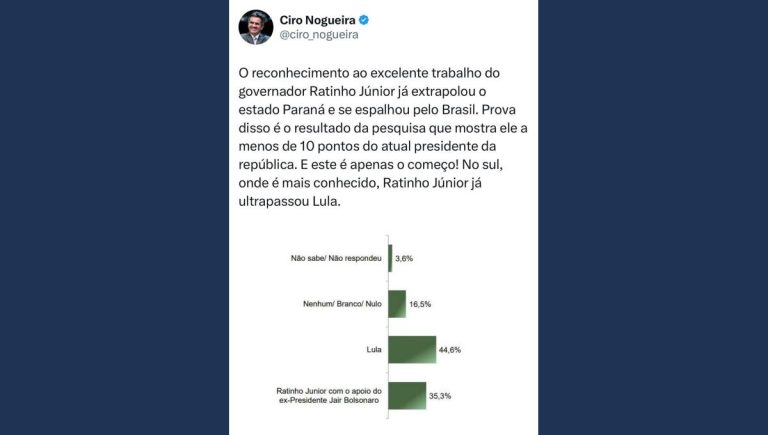Viewport: 768px width, 435px height.
Task: Click the chart's vertical axis line
Action: coord(388,327)
